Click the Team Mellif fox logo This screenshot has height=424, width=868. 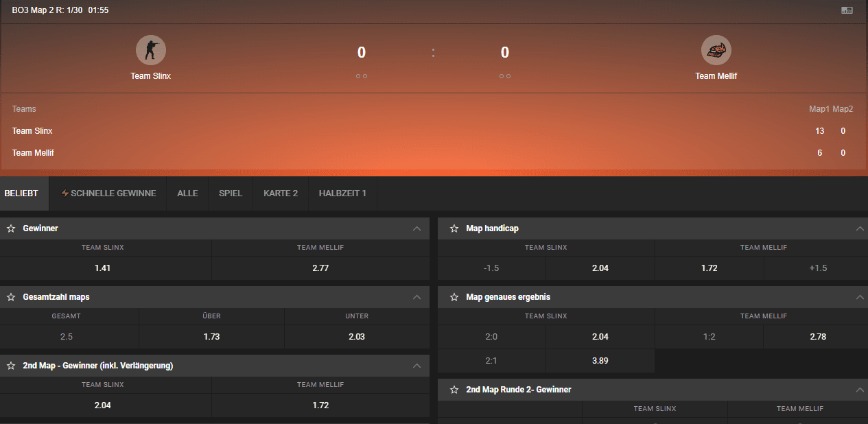coord(716,51)
